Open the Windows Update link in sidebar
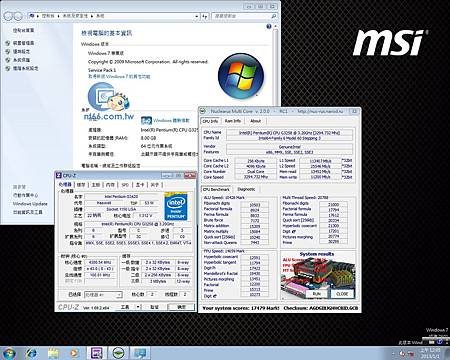 point(30,204)
